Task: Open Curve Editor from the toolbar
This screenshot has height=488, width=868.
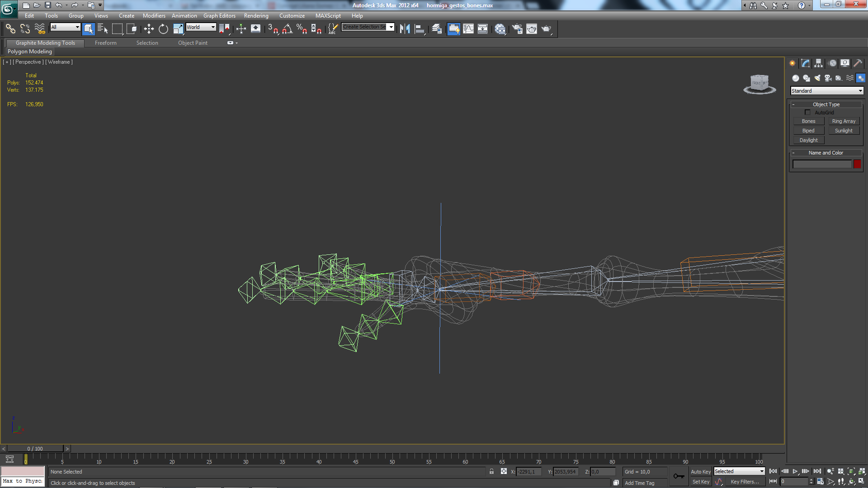Action: point(468,29)
